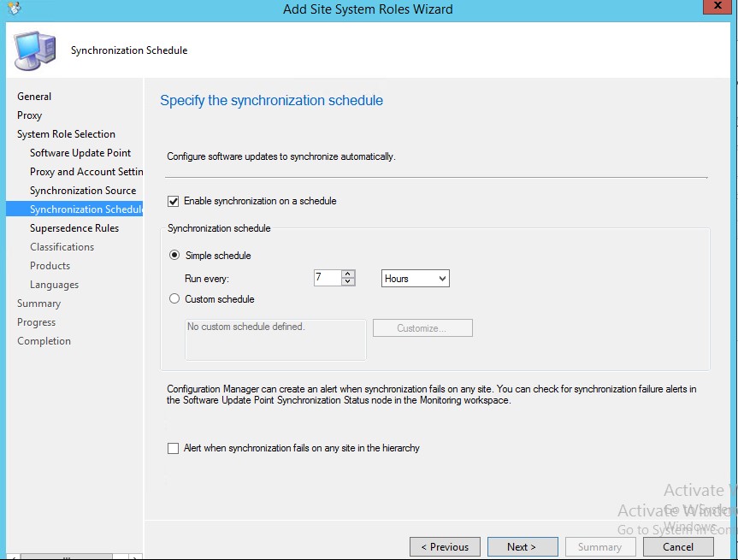The width and height of the screenshot is (738, 560).
Task: Click the Previous button
Action: pyautogui.click(x=444, y=547)
